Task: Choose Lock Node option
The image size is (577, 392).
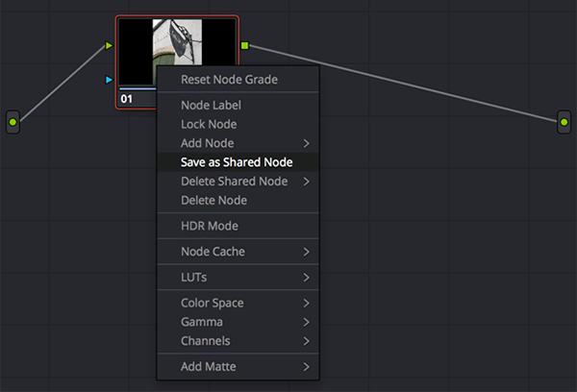Action: tap(238, 124)
